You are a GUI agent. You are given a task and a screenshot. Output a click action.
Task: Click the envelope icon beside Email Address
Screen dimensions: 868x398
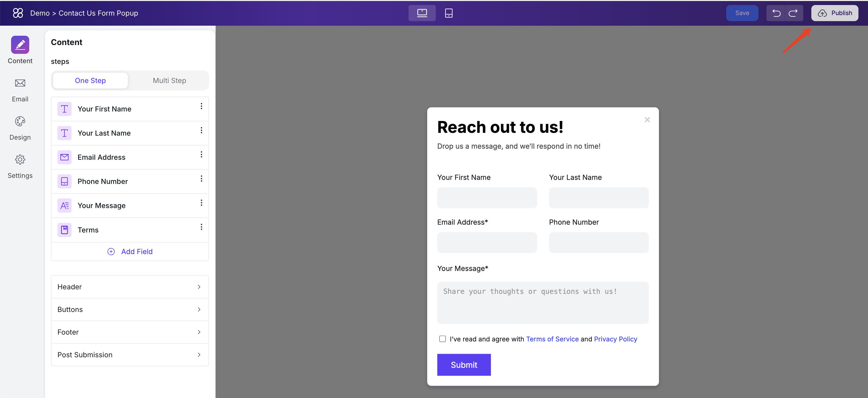[x=64, y=157]
